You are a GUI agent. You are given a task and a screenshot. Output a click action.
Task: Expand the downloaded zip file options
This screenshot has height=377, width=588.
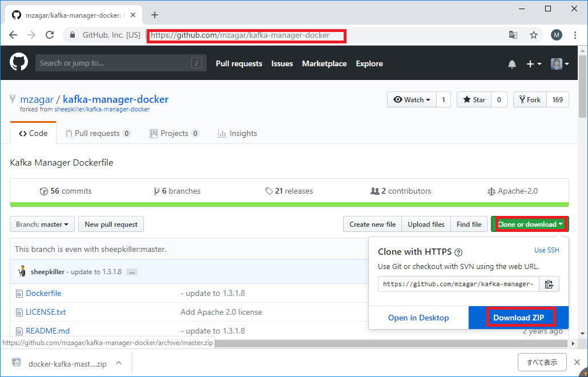click(119, 362)
